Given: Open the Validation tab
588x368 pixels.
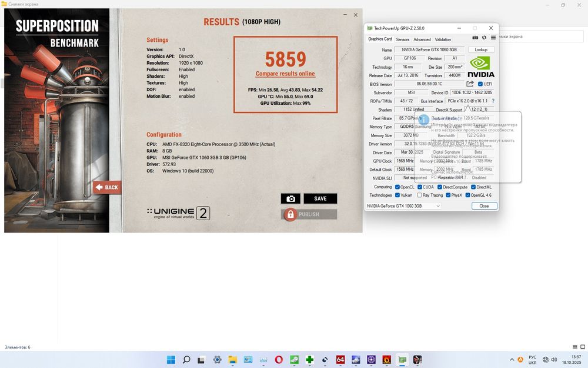Looking at the screenshot, I should (x=443, y=39).
